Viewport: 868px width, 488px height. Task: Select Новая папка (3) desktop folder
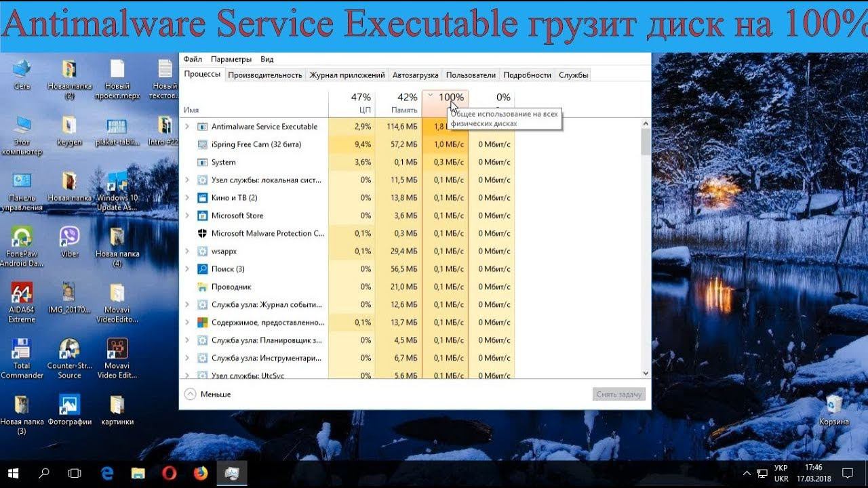22,414
